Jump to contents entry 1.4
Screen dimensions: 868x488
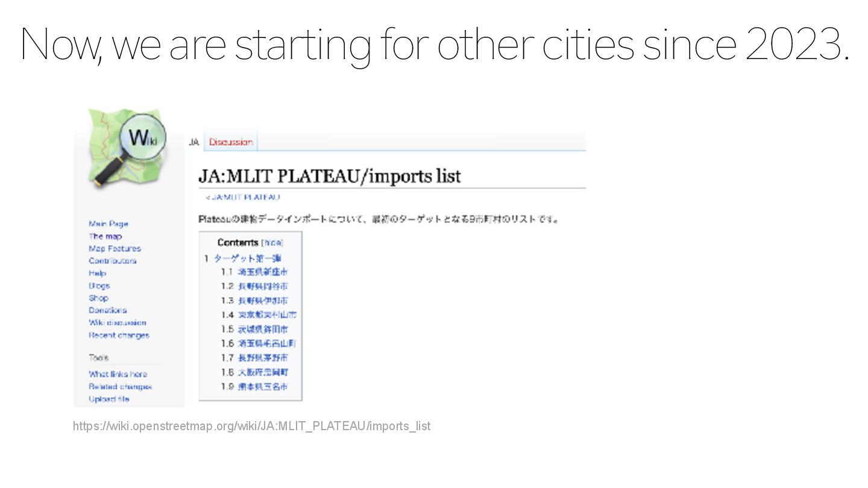(x=259, y=315)
